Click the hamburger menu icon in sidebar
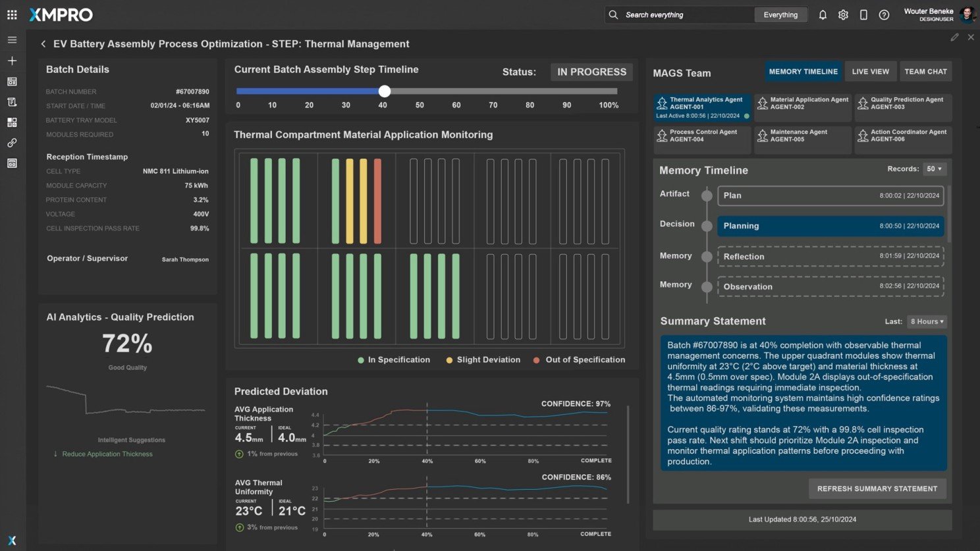 pos(12,40)
